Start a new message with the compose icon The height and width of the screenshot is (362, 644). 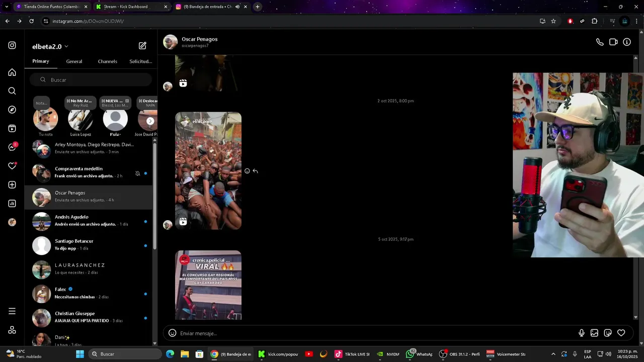[x=142, y=46]
